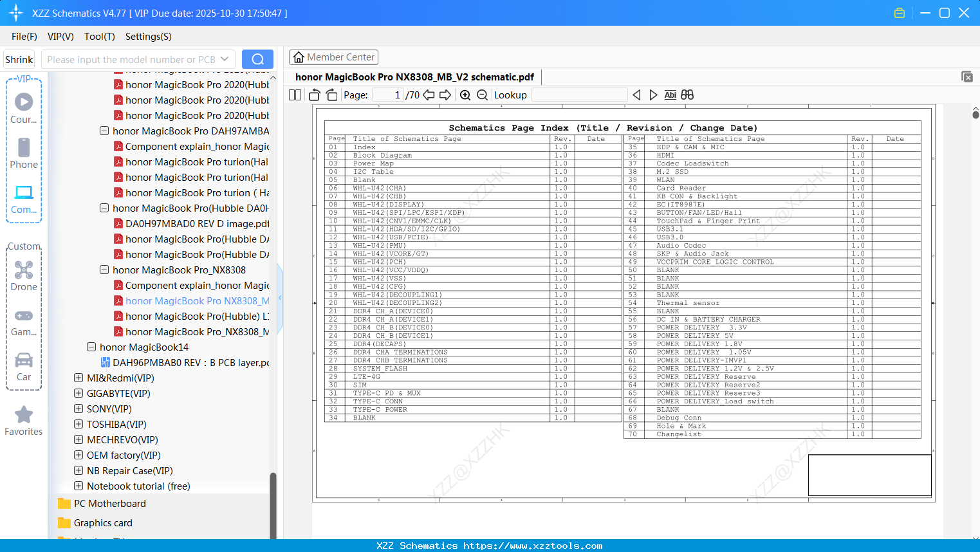Click the PDF viewer vertical scrollbar thumb
Image resolution: width=980 pixels, height=552 pixels.
975,115
